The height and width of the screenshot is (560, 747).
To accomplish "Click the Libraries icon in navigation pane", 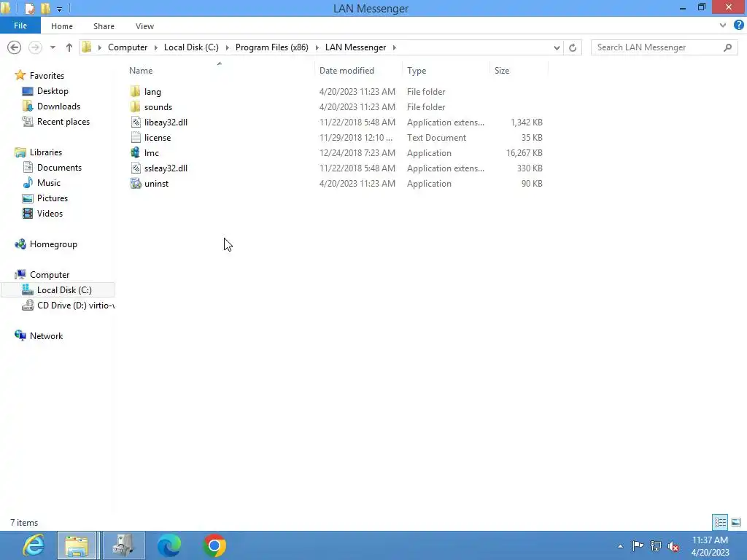I will pos(20,152).
